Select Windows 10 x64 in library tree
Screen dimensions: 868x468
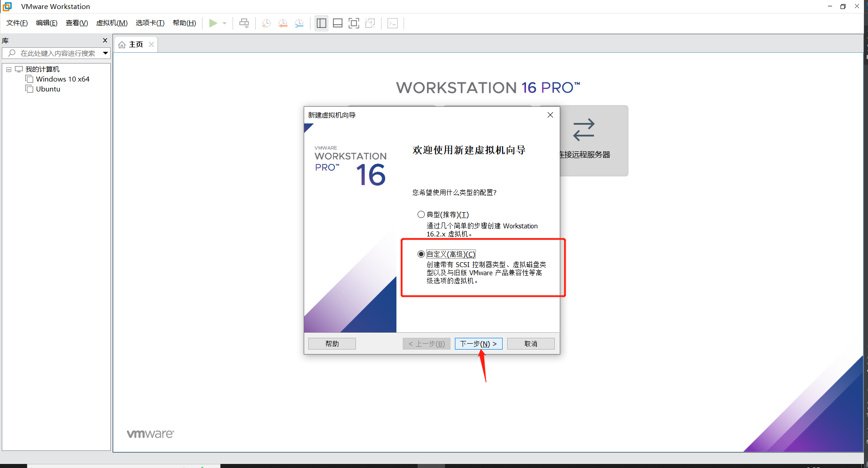[63, 79]
